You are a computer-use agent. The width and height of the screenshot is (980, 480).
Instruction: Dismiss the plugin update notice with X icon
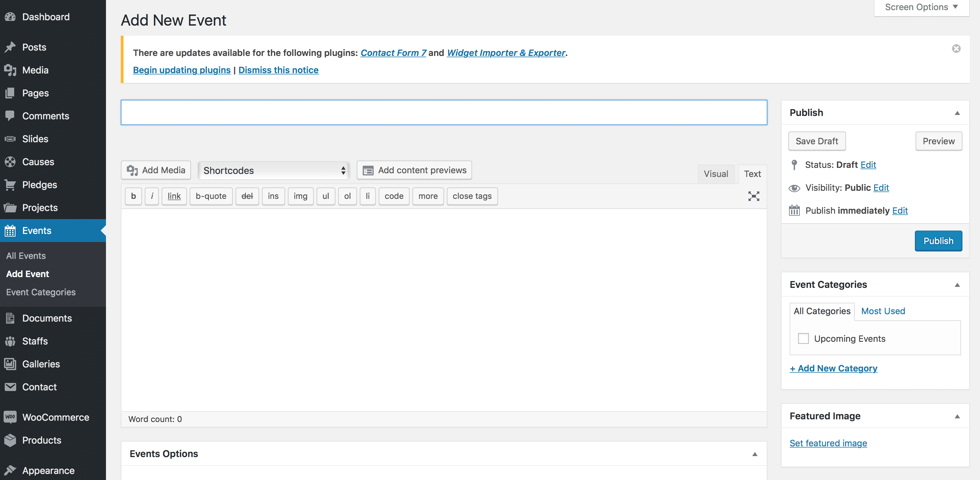[x=956, y=49]
